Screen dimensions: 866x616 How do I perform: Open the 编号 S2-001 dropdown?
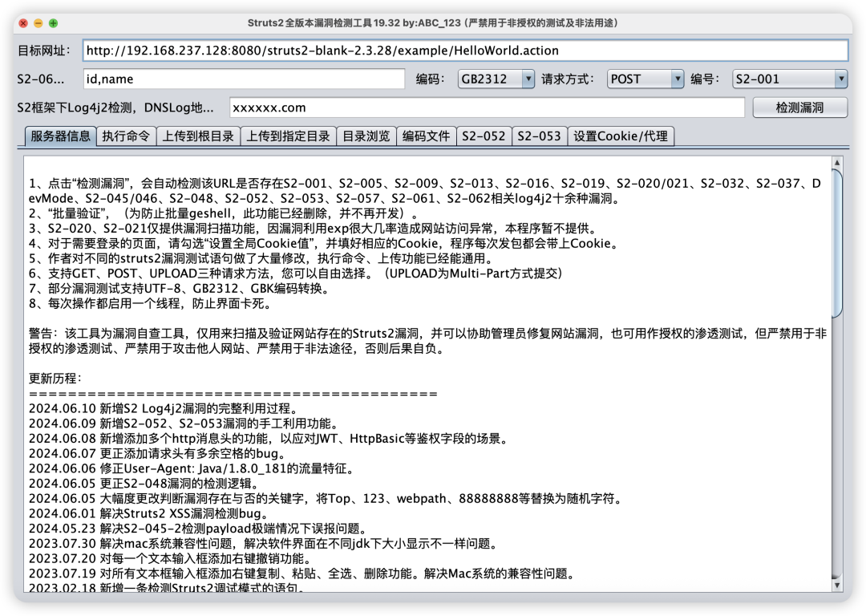(x=789, y=79)
